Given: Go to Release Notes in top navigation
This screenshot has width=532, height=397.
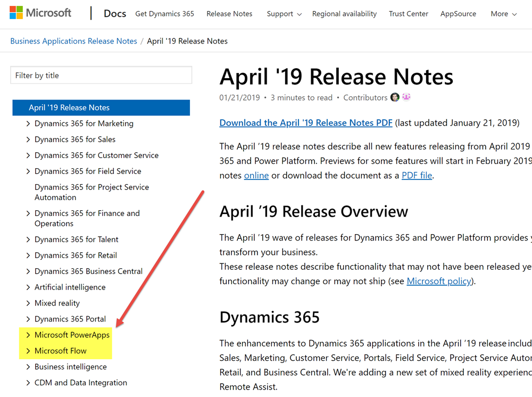Looking at the screenshot, I should 229,14.
